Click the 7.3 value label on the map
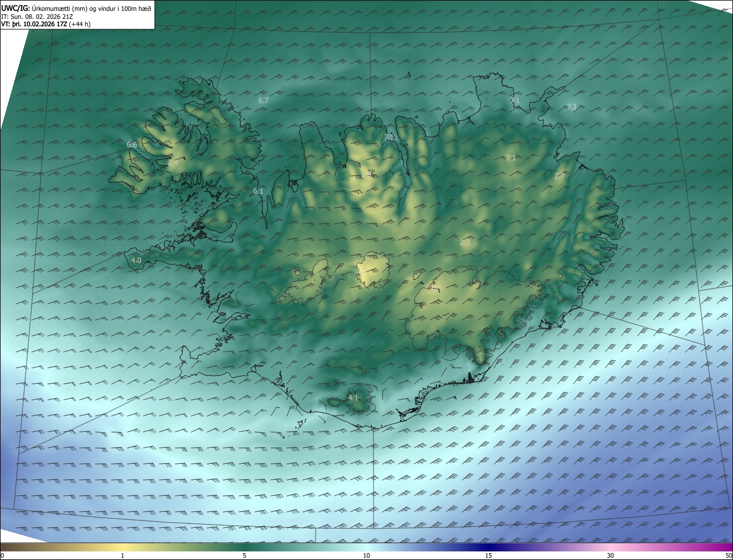The image size is (733, 560). (572, 107)
